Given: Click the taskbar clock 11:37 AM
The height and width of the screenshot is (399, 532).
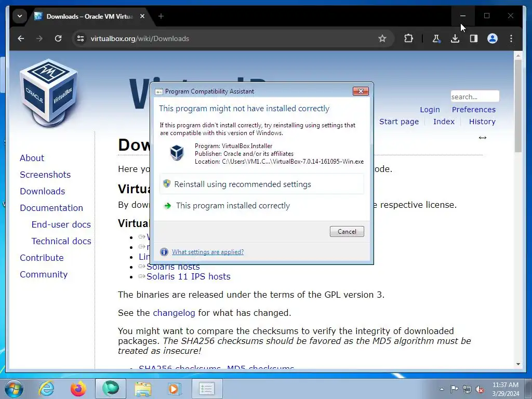Looking at the screenshot, I should 505,385.
